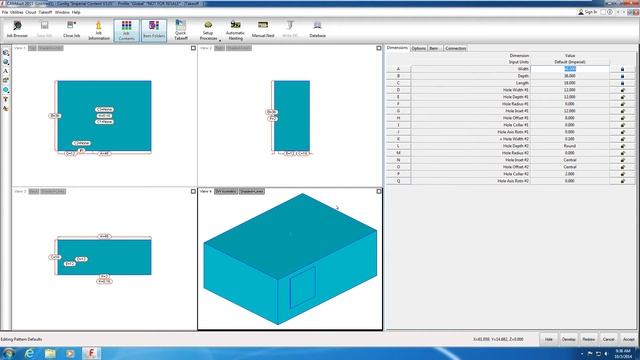Toggle the lock for Length dimension row C
Image resolution: width=640 pixels, height=360 pixels.
[622, 83]
